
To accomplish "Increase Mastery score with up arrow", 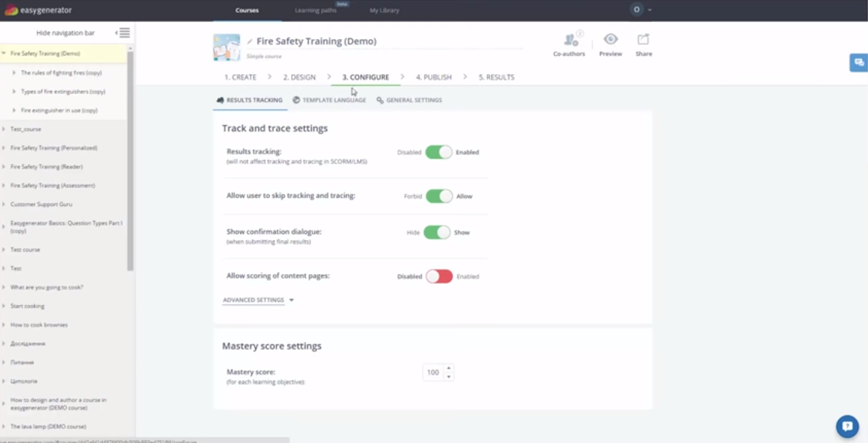I will click(x=449, y=368).
